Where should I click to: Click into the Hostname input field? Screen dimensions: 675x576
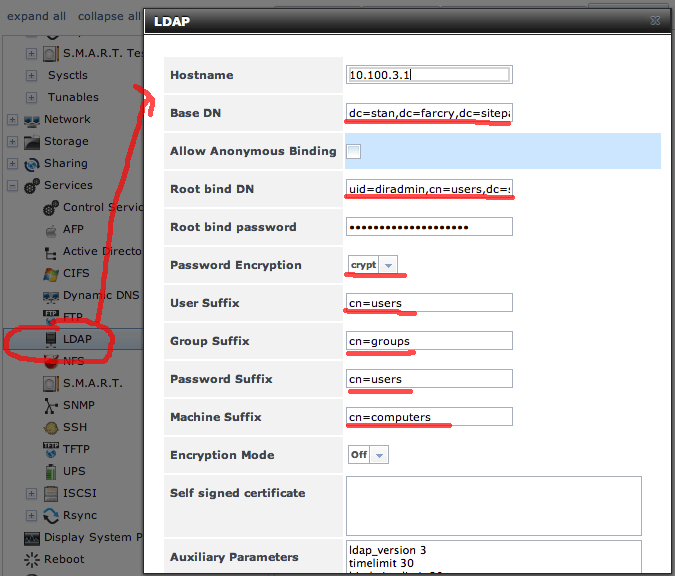[x=429, y=75]
